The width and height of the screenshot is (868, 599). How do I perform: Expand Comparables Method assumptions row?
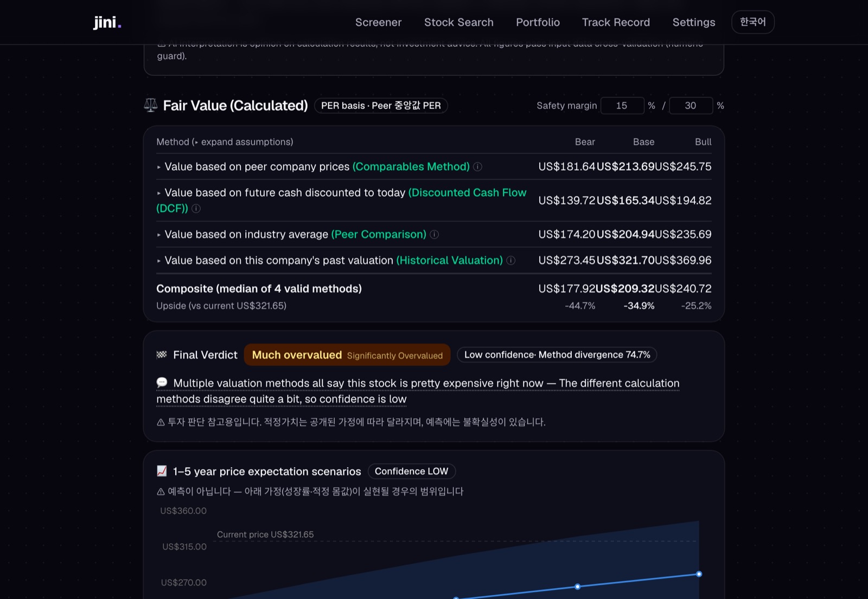click(x=433, y=166)
